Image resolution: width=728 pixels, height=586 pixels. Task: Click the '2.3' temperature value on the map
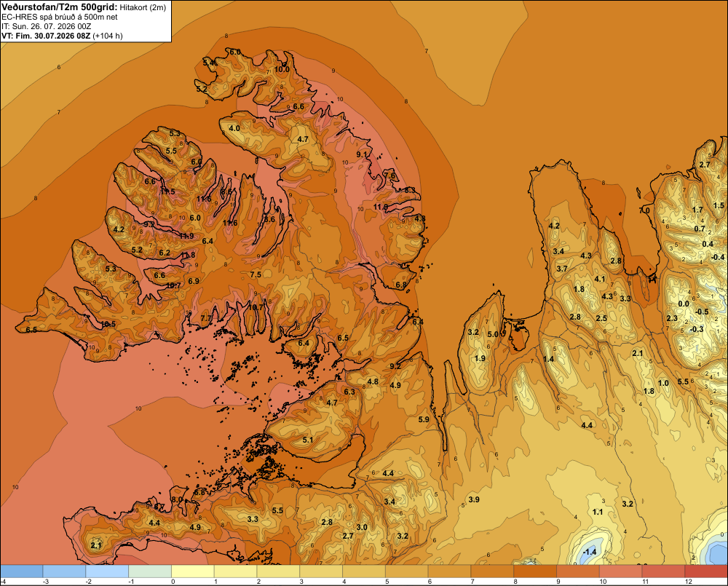(672, 318)
